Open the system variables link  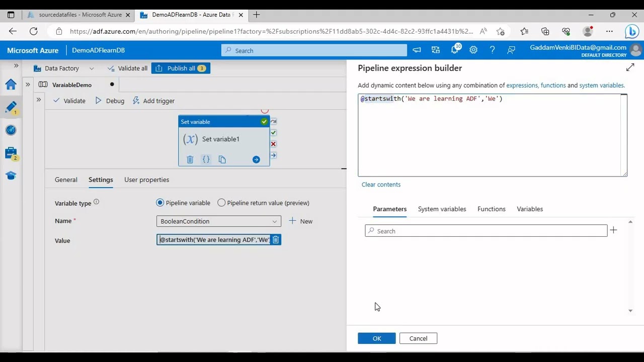click(601, 85)
